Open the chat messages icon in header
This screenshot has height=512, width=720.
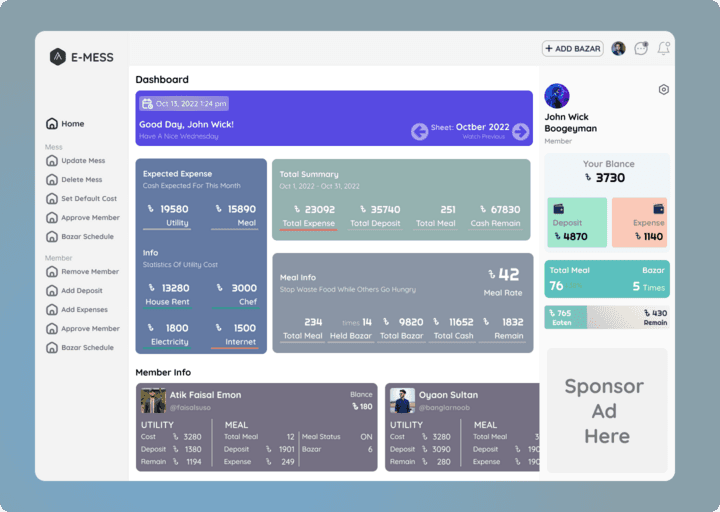641,48
